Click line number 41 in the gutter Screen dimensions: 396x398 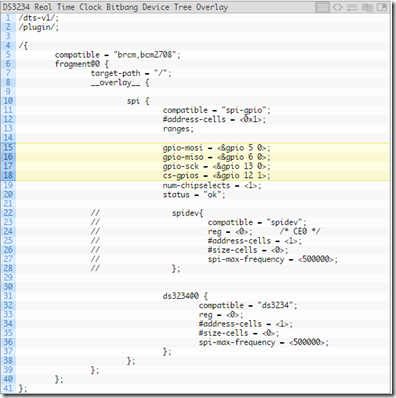8,389
